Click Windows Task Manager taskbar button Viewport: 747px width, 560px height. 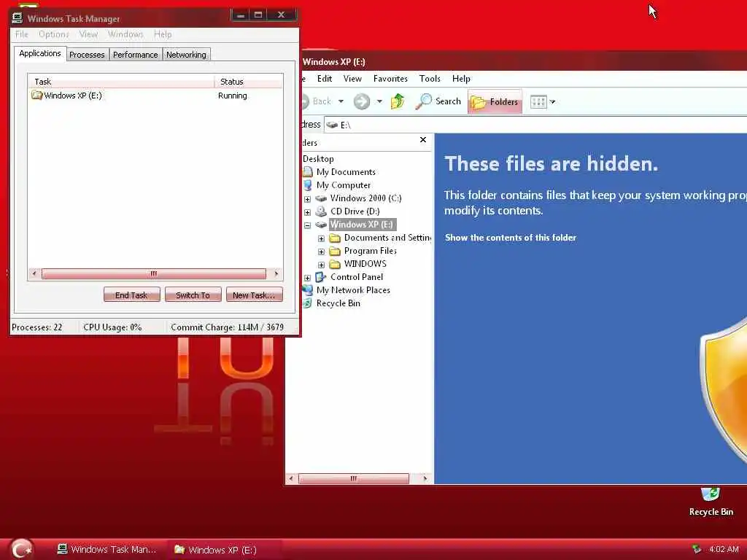[107, 550]
